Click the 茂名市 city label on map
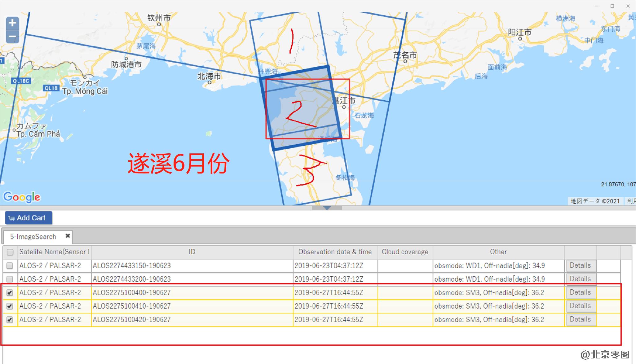 tap(405, 55)
